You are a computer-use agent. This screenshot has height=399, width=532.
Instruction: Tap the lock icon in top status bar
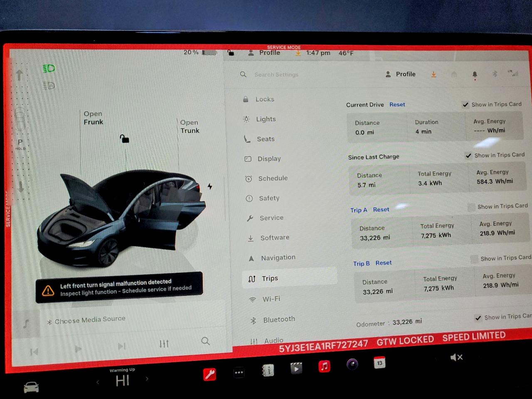coord(231,53)
